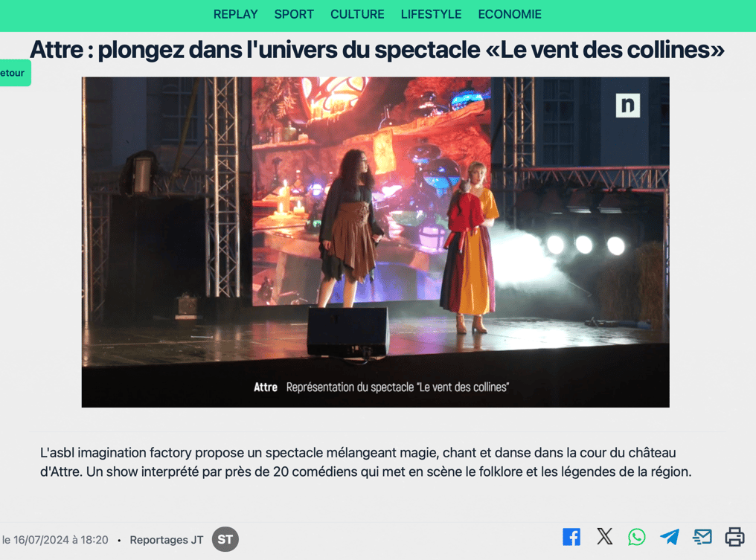Navigate to the ECONOMIE section
756x560 pixels.
[510, 14]
